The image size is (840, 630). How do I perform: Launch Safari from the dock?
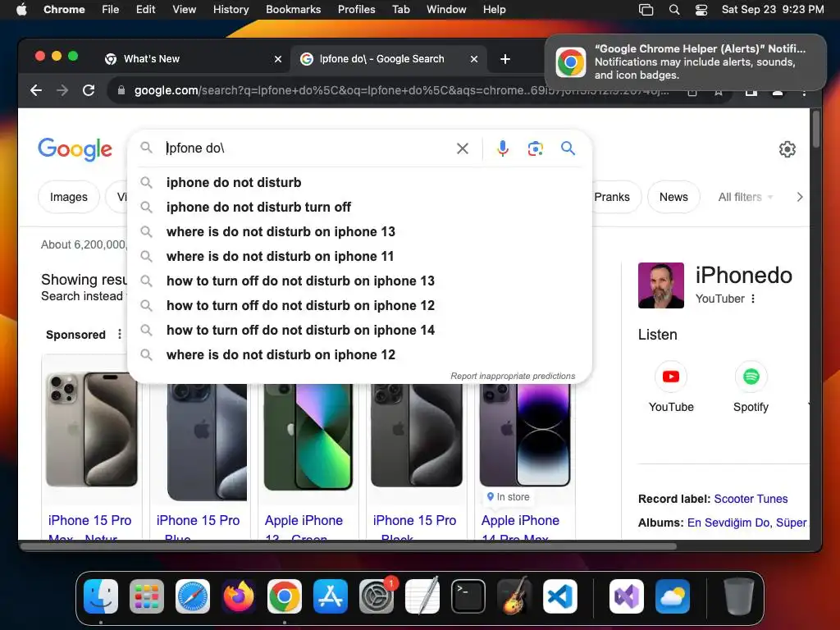click(x=193, y=596)
